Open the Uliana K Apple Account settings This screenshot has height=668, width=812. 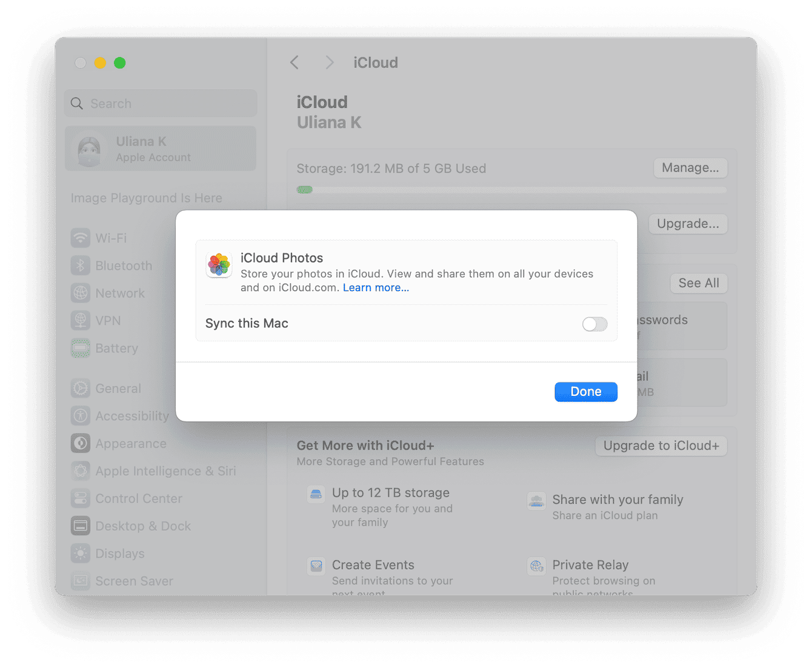click(x=160, y=149)
